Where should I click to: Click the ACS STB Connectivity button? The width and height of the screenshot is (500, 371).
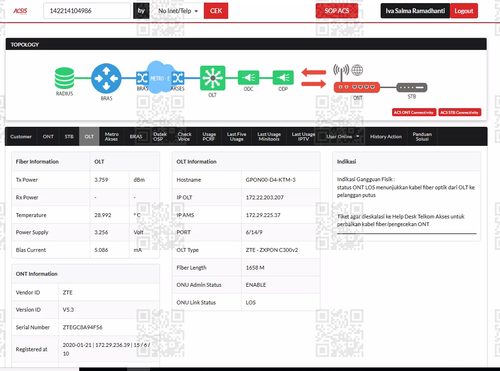[x=460, y=113]
